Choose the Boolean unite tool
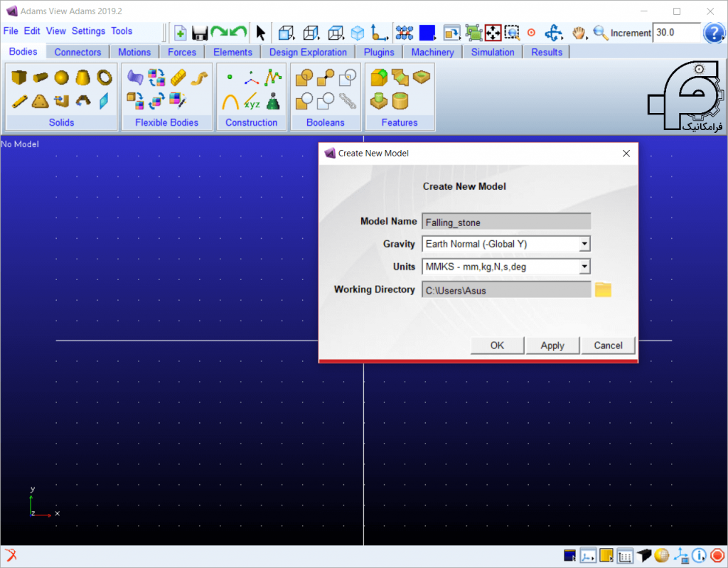The height and width of the screenshot is (568, 728). tap(304, 77)
